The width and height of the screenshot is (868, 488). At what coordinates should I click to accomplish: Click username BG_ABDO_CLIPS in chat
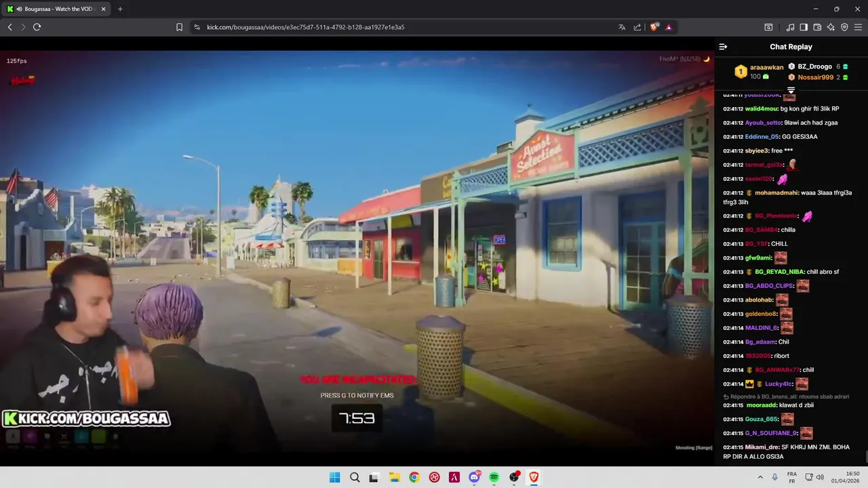click(x=769, y=286)
